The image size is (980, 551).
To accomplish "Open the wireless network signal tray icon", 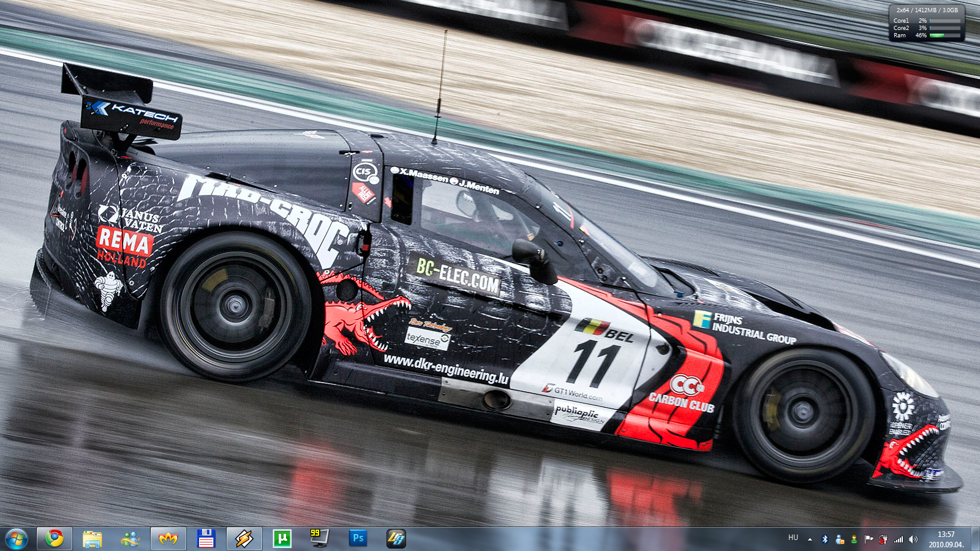I will pyautogui.click(x=899, y=539).
